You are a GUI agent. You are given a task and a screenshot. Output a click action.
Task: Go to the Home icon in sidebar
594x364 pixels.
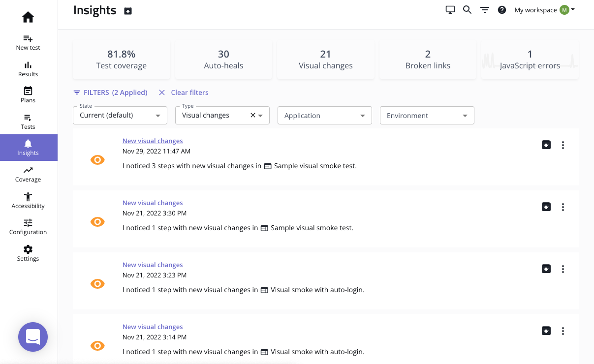28,17
